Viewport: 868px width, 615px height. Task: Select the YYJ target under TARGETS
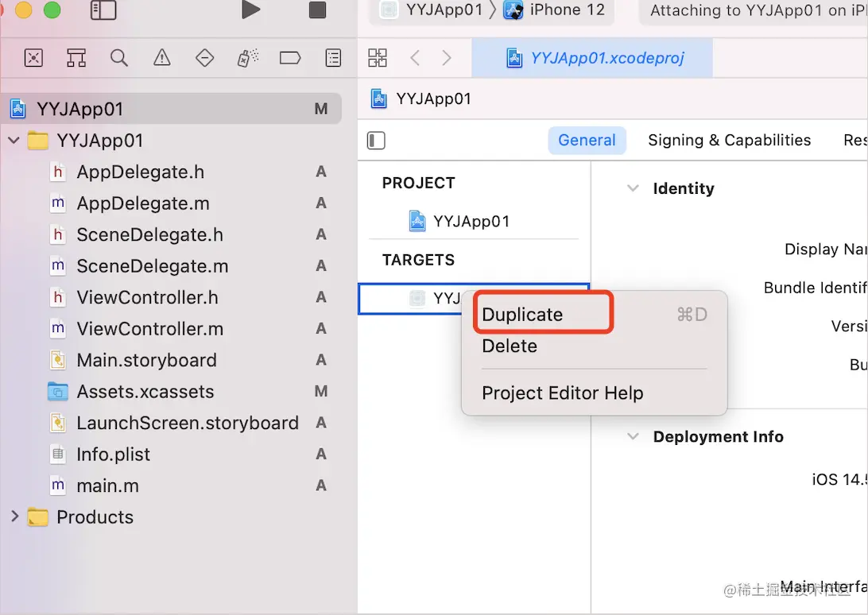coord(411,299)
